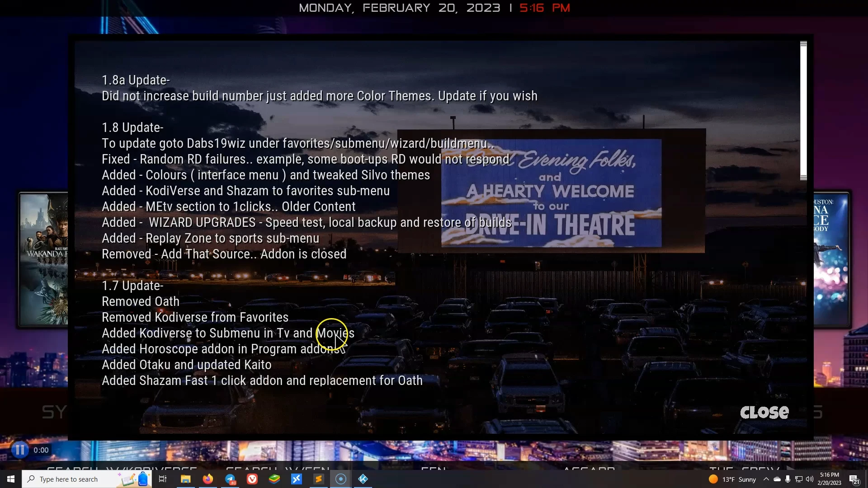Switch to the circular recorder app in the taskbar
The width and height of the screenshot is (868, 488).
(x=341, y=479)
